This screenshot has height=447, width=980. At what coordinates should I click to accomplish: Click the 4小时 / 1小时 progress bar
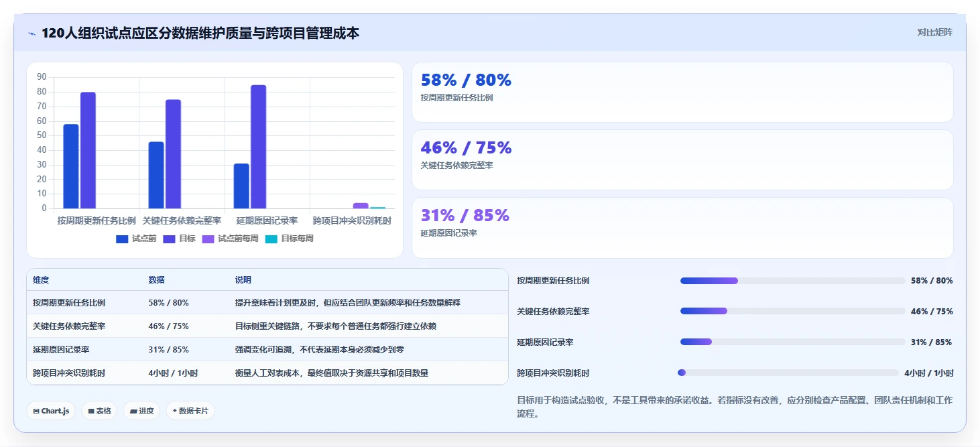point(788,373)
